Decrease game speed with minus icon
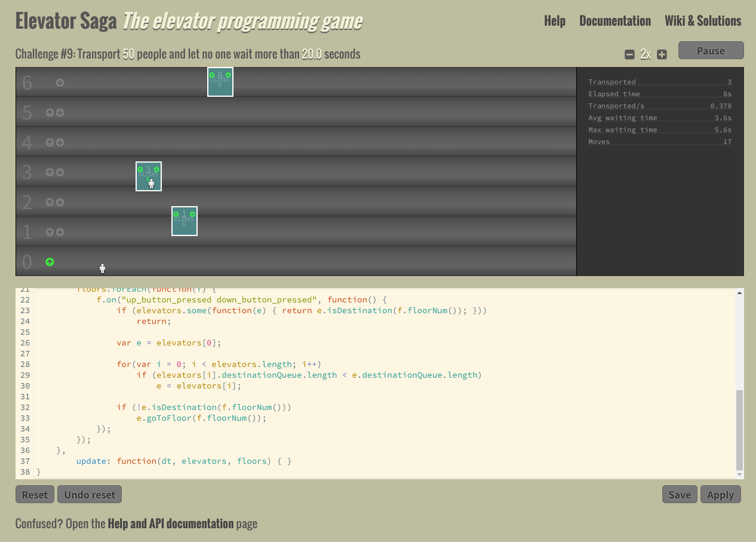Screen dimensions: 756x542 click(629, 54)
